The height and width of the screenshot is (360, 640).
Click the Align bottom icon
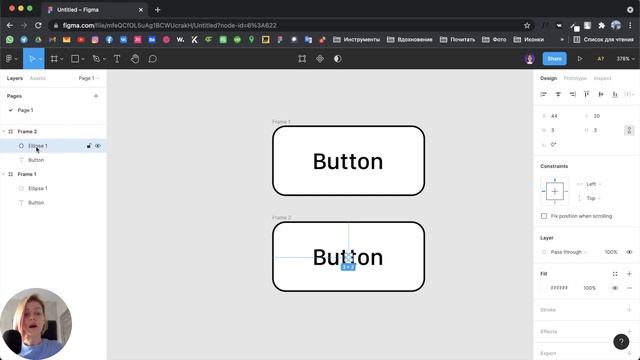(x=615, y=94)
